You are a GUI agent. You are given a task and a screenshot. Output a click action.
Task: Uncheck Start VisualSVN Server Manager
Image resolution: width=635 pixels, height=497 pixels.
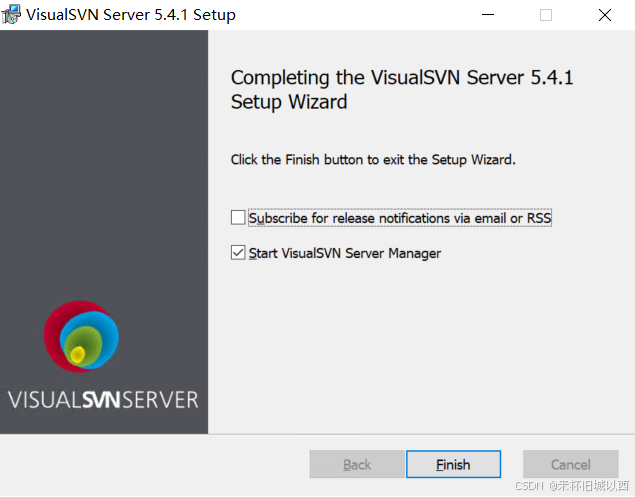pos(238,252)
